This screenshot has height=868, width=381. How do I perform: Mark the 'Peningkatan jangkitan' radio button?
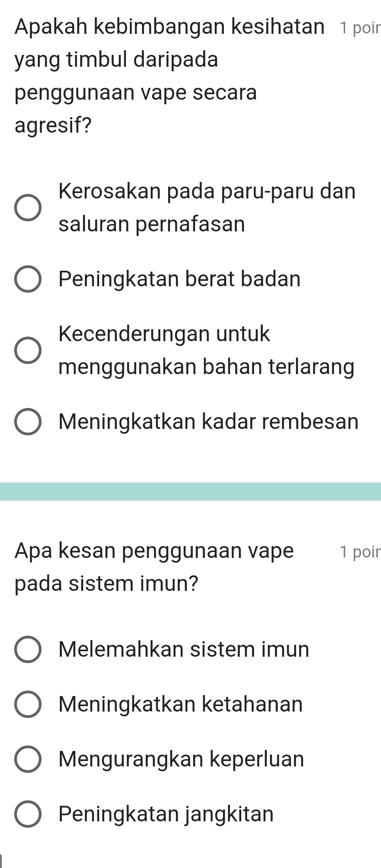[28, 814]
